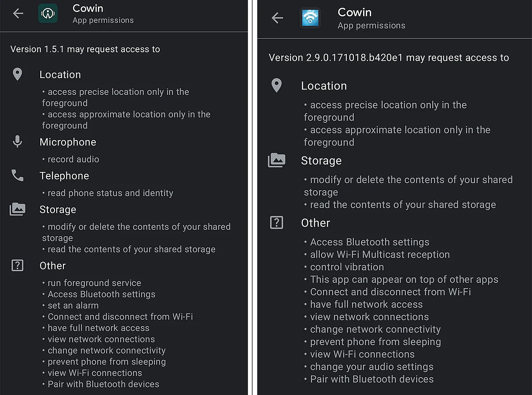Tap the question mark Other icon in right panel
Screen dimensions: 532x395
point(277,223)
